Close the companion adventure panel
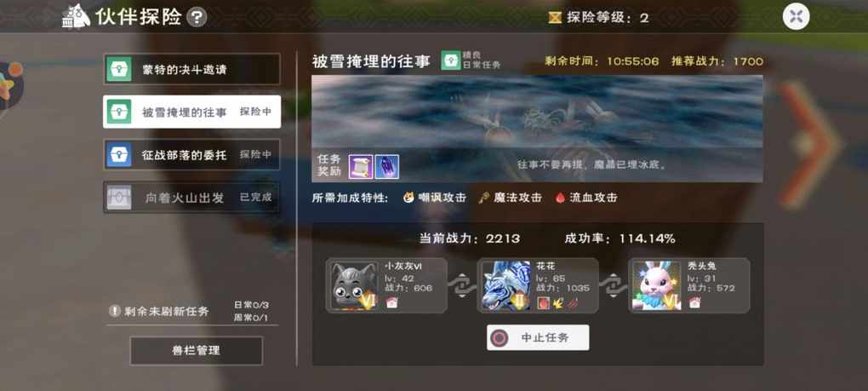 pyautogui.click(x=796, y=17)
